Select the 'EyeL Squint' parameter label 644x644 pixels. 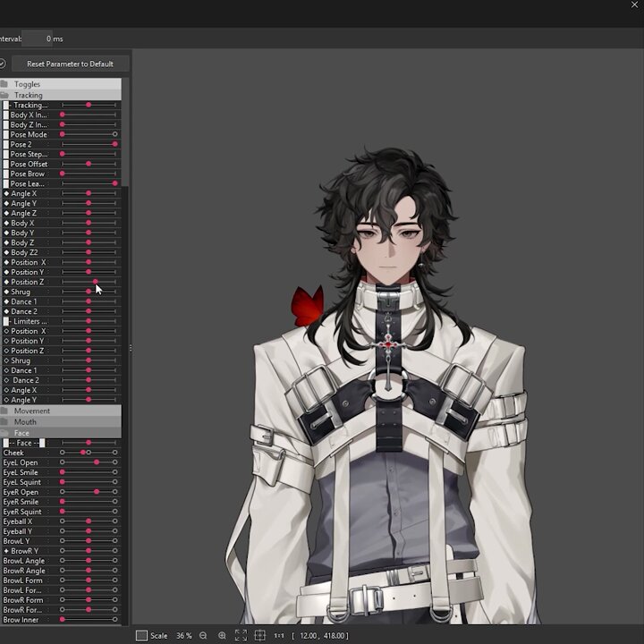[x=21, y=482]
